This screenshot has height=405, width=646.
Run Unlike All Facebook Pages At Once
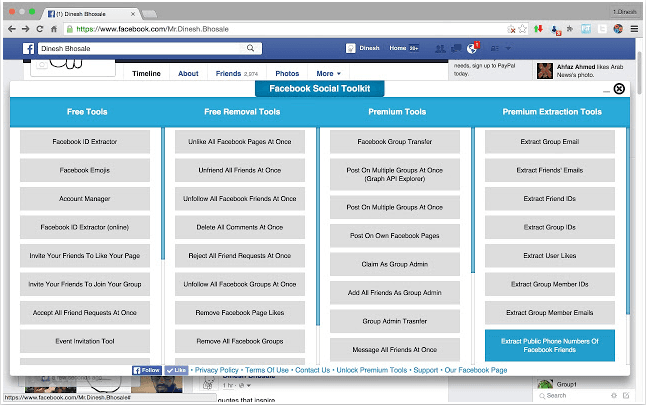pos(240,142)
